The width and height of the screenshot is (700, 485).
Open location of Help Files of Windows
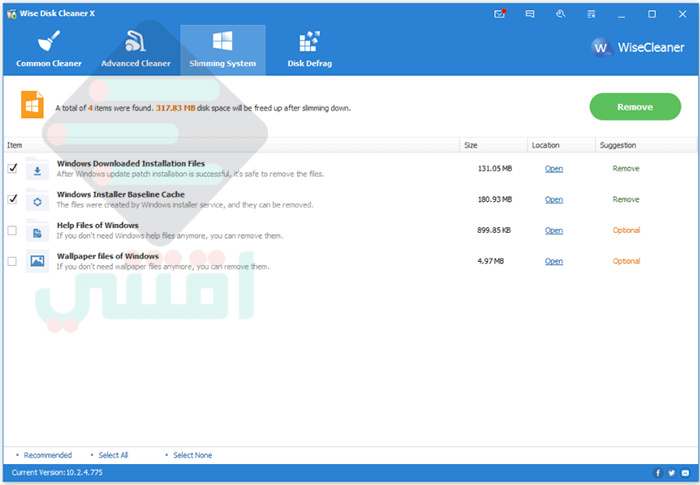point(554,230)
